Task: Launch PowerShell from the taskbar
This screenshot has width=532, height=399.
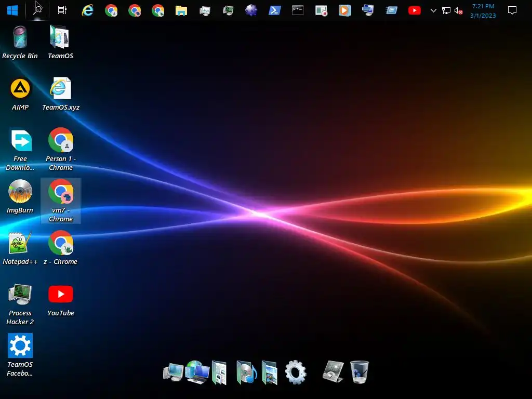Action: 274,10
